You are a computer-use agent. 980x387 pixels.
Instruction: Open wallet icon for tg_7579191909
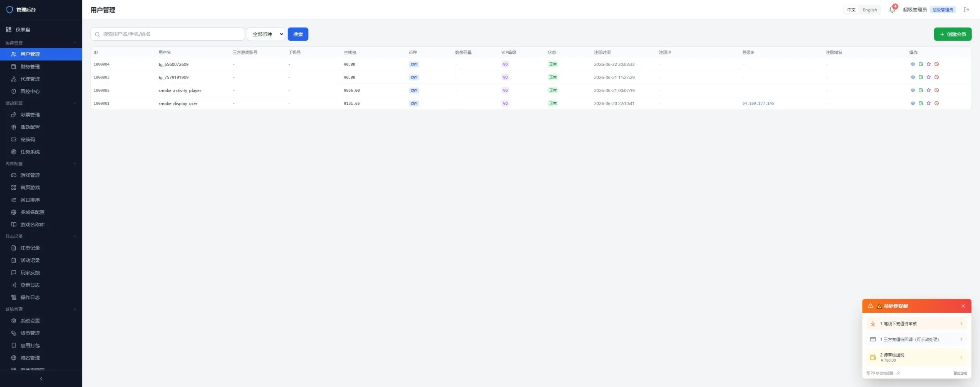[x=921, y=77]
